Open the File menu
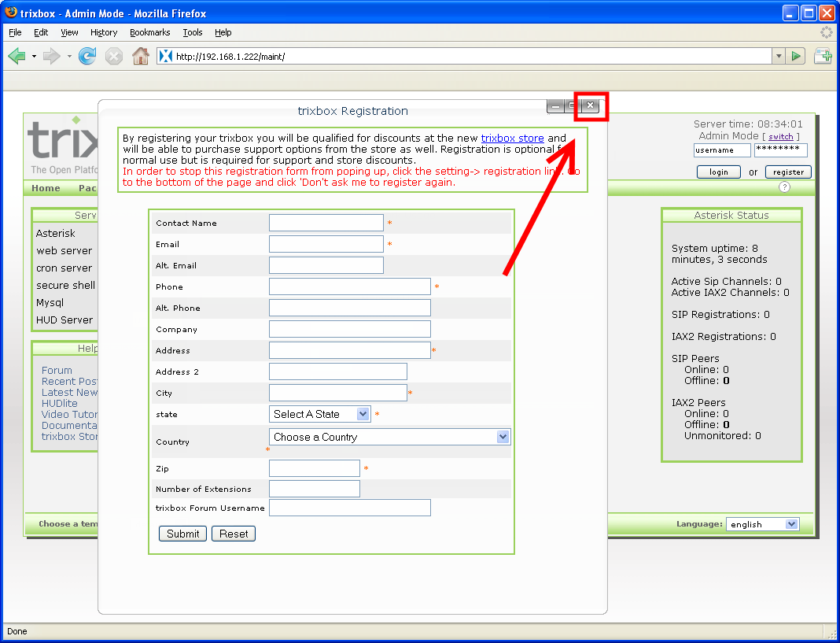The height and width of the screenshot is (643, 840). (x=15, y=32)
